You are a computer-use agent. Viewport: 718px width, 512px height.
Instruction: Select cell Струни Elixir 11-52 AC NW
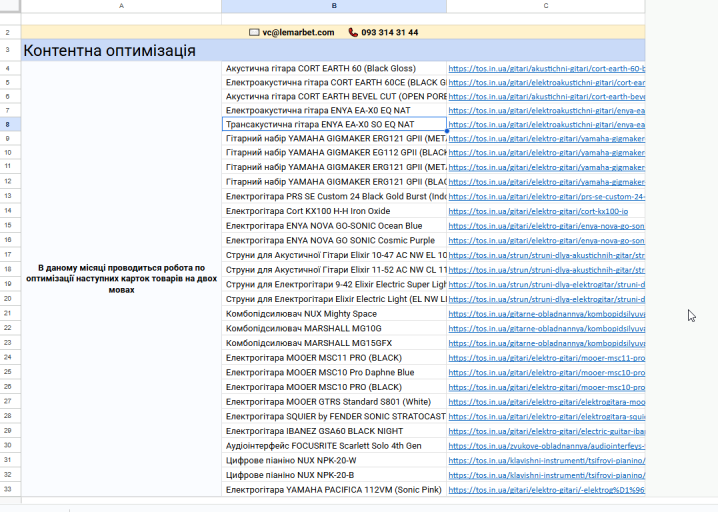tap(334, 270)
